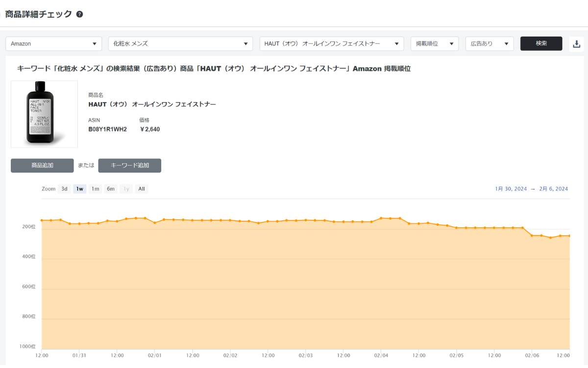Click the 02/01 date axis label
Image resolution: width=588 pixels, height=368 pixels.
pos(155,355)
